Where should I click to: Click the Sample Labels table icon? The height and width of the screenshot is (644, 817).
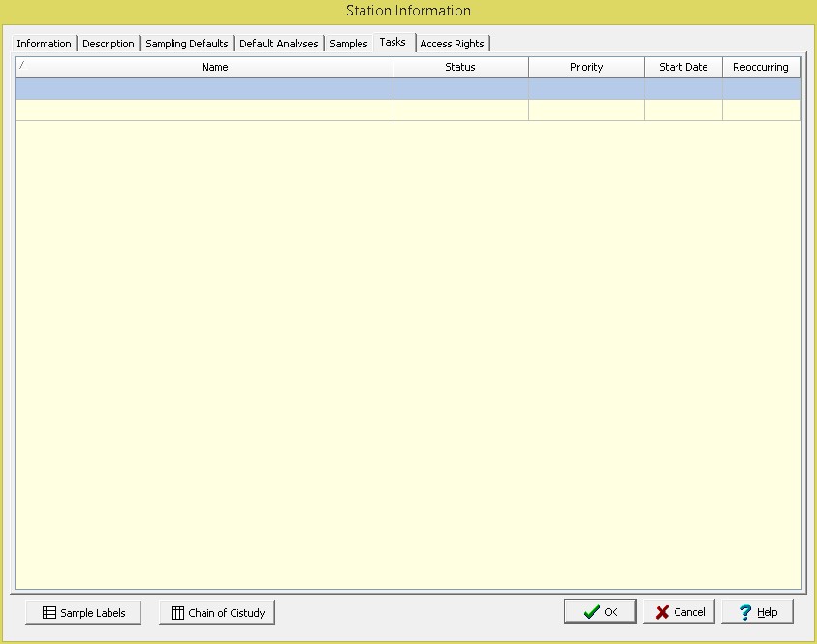[48, 613]
